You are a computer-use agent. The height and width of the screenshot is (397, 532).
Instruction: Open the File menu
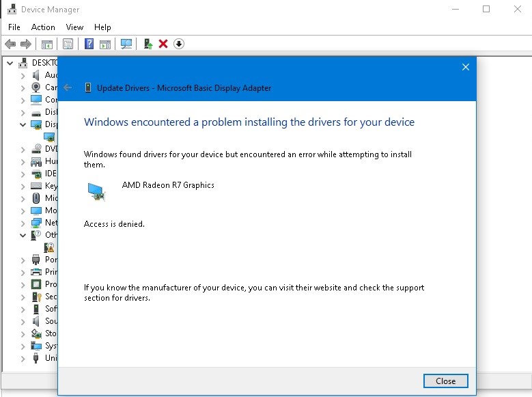coord(14,27)
